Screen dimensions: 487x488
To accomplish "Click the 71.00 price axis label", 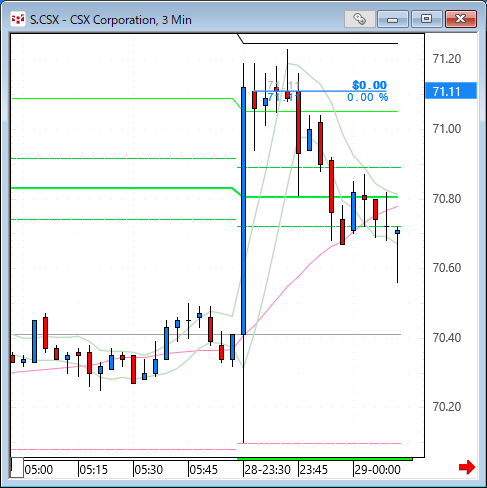I will tap(447, 129).
